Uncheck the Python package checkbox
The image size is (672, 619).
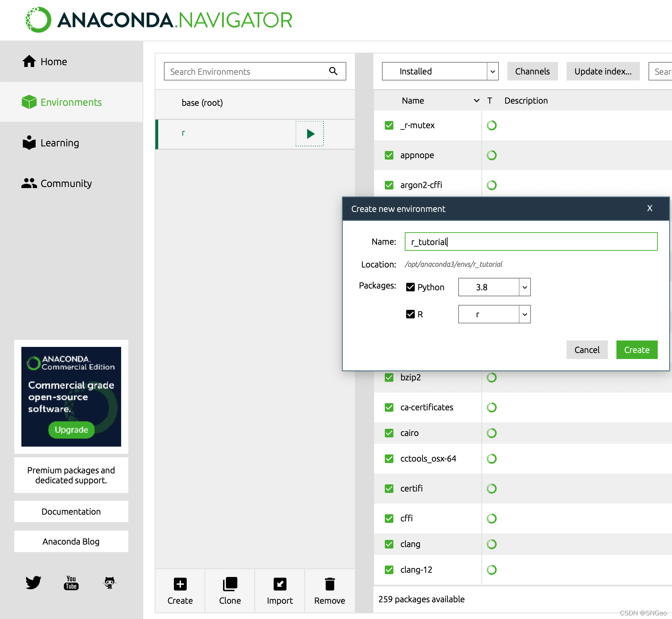pyautogui.click(x=410, y=287)
